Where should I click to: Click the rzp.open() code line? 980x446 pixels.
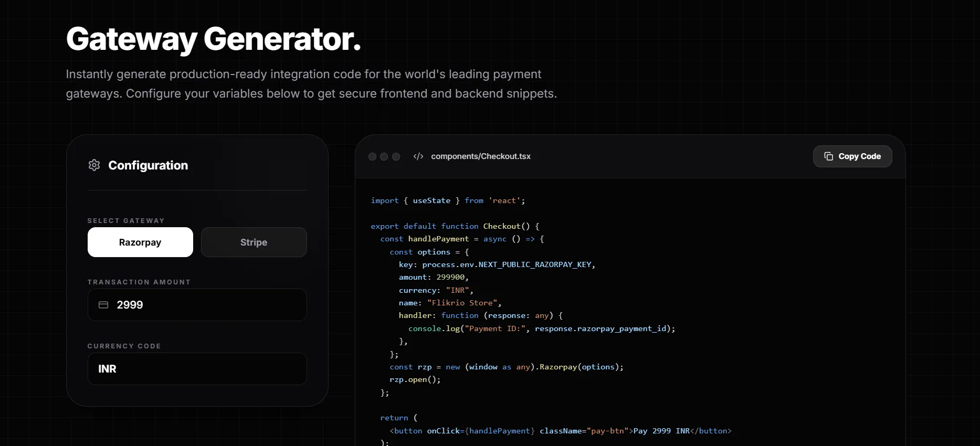tap(415, 379)
